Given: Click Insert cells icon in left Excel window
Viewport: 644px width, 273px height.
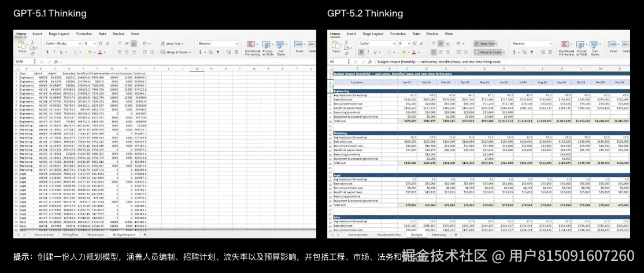Looking at the screenshot, I should (x=299, y=44).
